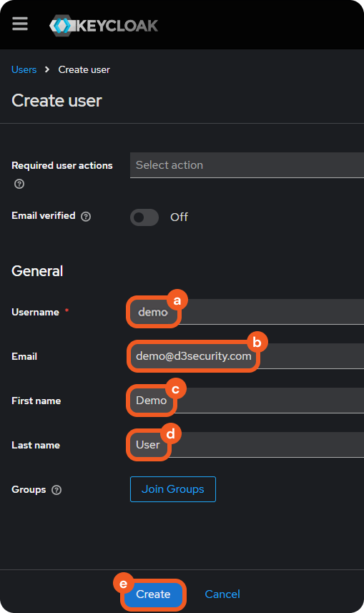The image size is (364, 613).
Task: Open the Groups help tooltip icon
Action: pos(56,490)
